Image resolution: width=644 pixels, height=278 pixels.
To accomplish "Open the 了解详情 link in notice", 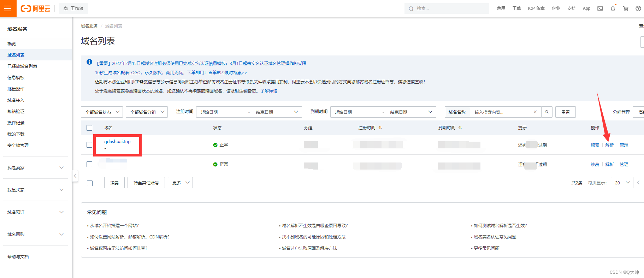I will point(269,91).
